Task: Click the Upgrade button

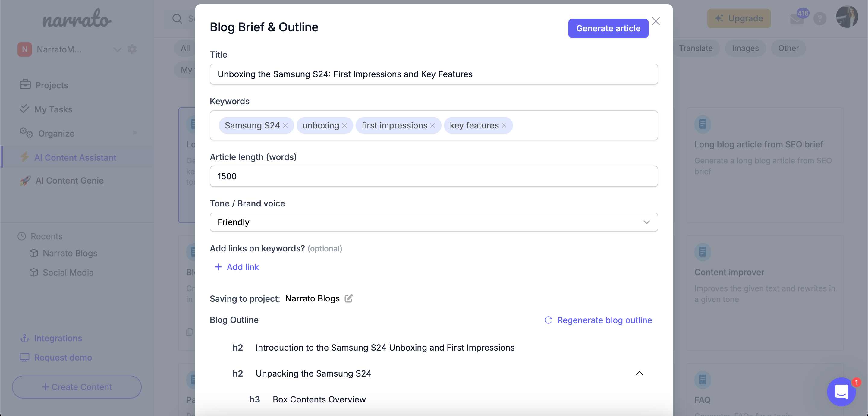Action: click(739, 18)
